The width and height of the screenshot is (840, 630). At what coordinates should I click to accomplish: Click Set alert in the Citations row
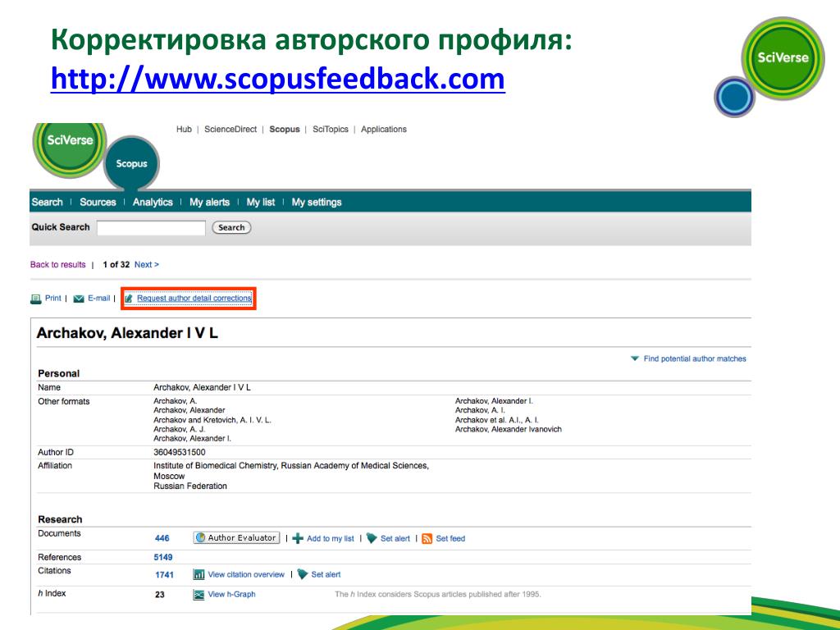tap(326, 574)
